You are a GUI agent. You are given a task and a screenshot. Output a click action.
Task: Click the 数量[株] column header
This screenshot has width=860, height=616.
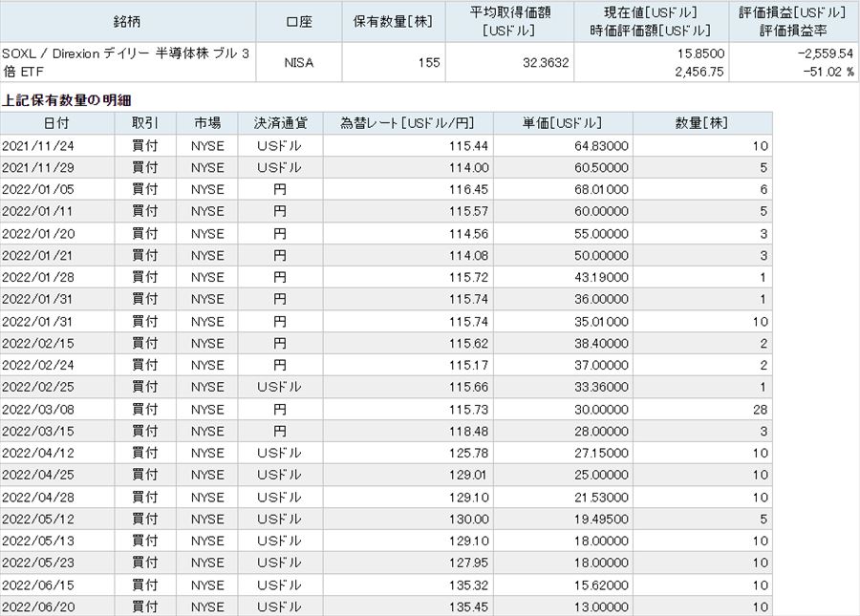click(702, 123)
